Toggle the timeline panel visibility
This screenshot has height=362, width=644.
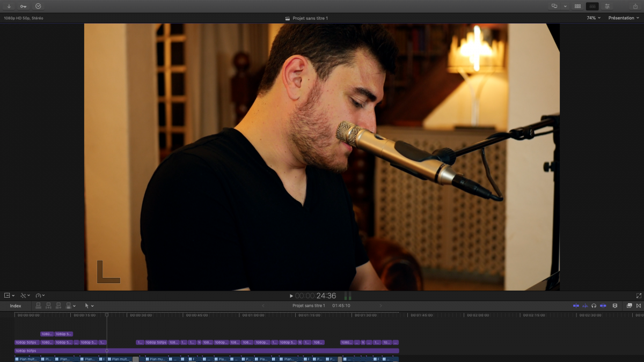pos(592,6)
